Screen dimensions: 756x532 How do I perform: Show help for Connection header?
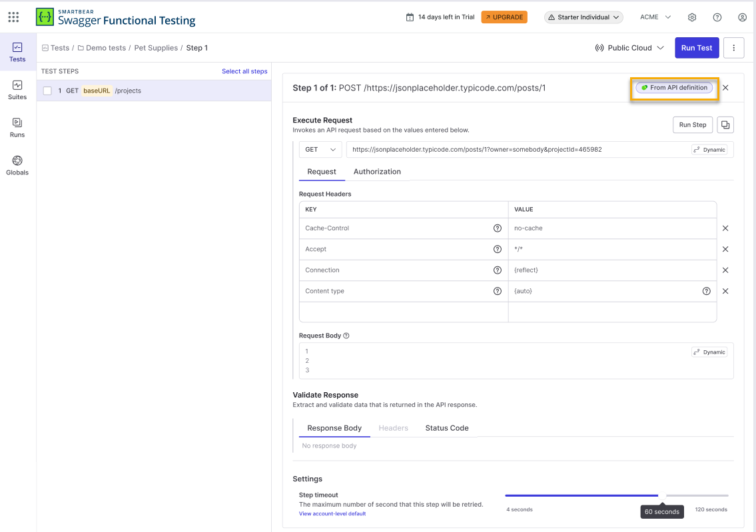[498, 270]
